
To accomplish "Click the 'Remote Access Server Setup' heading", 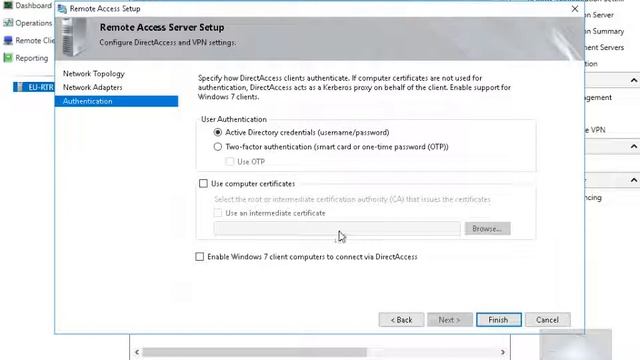I will pos(162,27).
